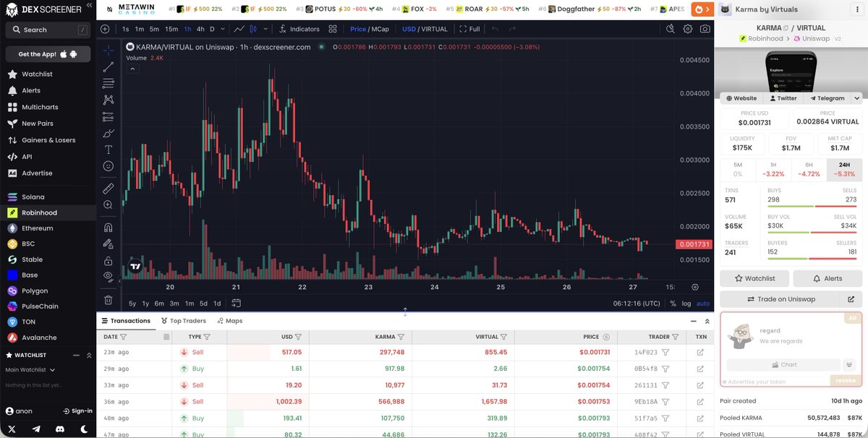
Task: Switch to Top Traders tab
Action: (184, 321)
